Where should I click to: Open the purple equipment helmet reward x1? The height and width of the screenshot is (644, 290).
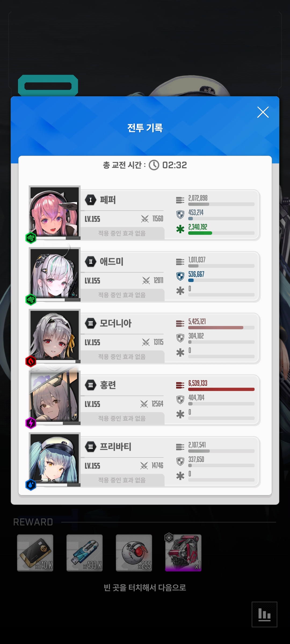coord(183,552)
